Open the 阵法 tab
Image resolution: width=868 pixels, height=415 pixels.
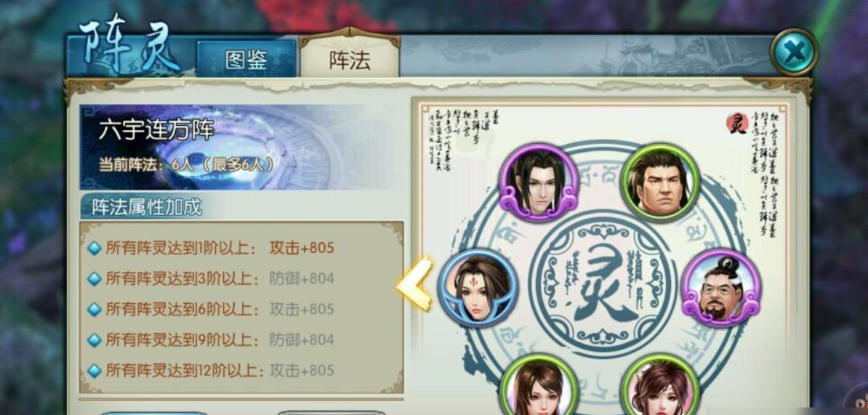349,57
